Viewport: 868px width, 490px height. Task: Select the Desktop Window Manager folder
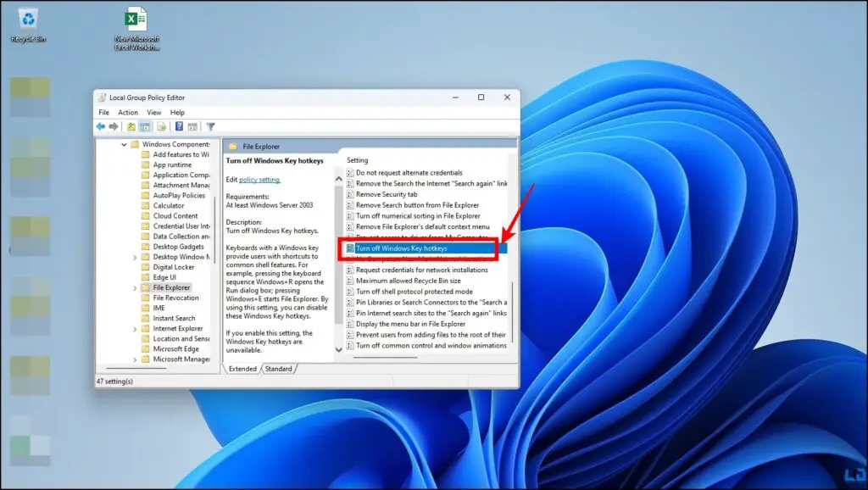[x=175, y=257]
